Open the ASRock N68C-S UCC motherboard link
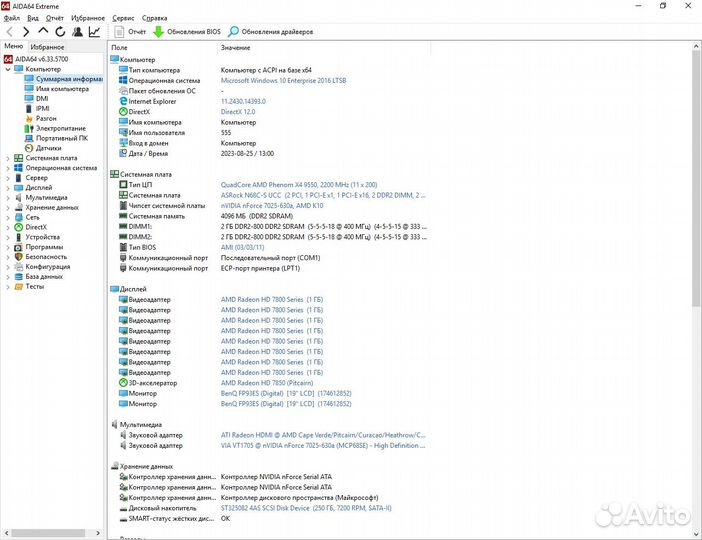Screen dimensions: 702x540 [323, 195]
